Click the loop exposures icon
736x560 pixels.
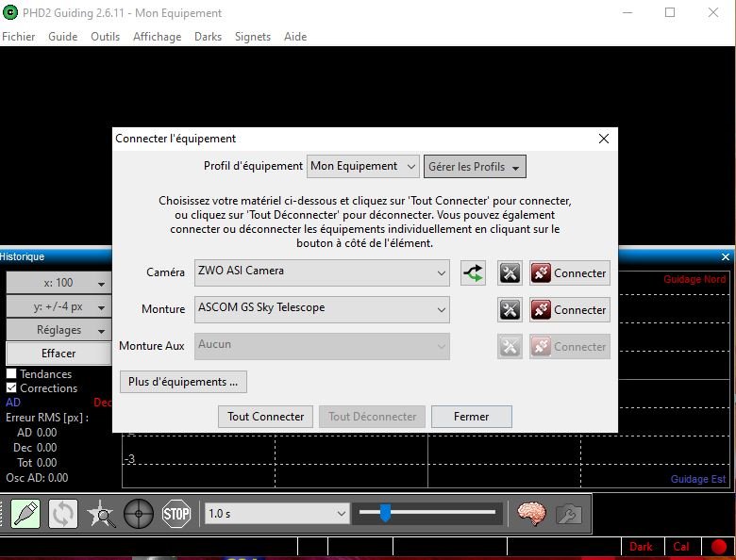63,514
